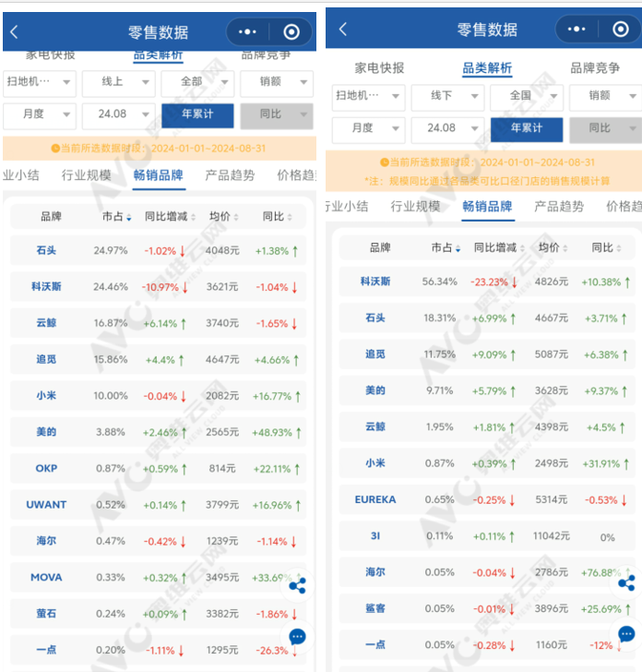642x672 pixels.
Task: Sort by 同比 column in right panel table
Action: coord(606,247)
